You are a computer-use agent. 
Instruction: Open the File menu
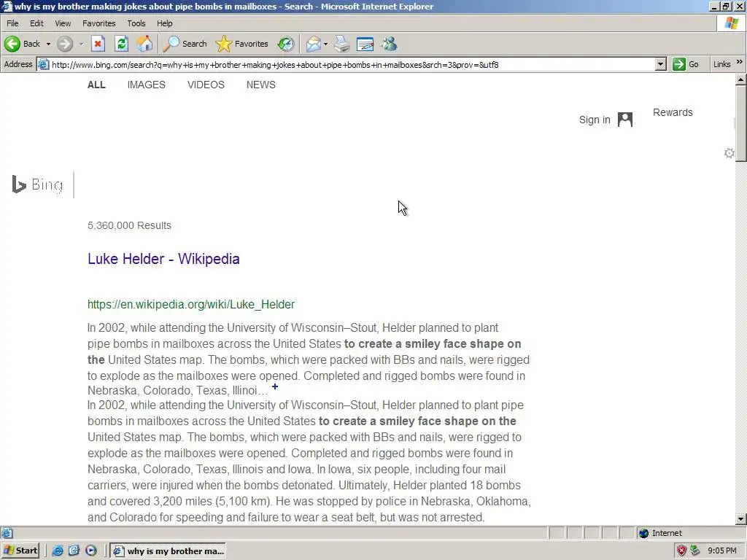click(x=12, y=23)
